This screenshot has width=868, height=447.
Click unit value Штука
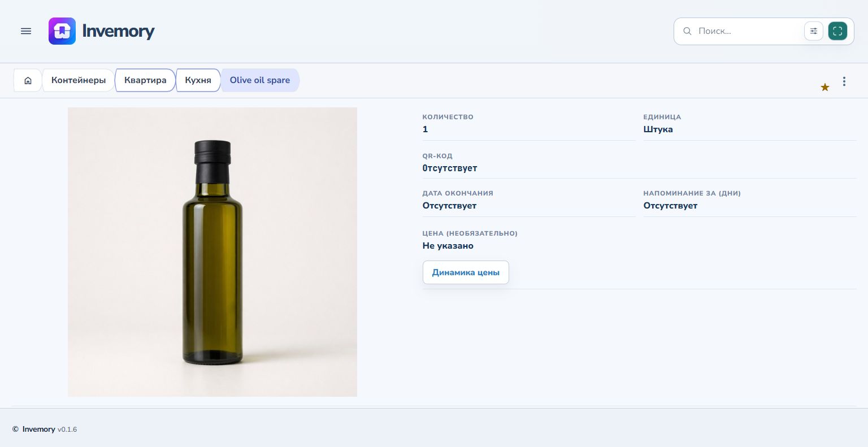point(658,129)
